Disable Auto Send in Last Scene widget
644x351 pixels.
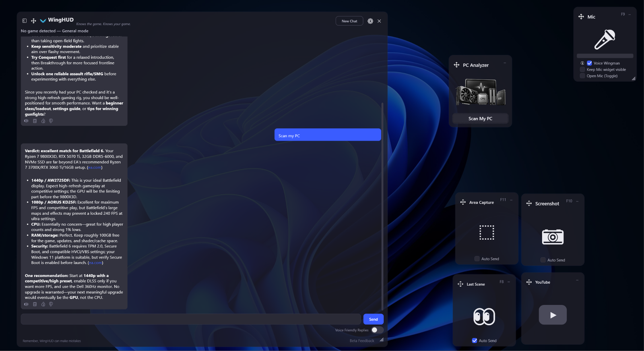[475, 341]
